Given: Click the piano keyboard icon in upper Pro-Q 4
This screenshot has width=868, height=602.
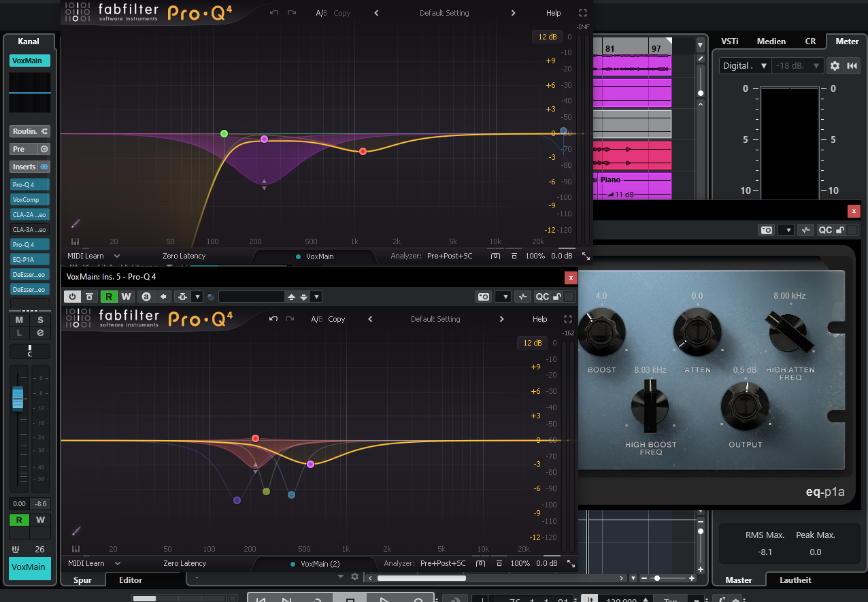Looking at the screenshot, I should pos(75,241).
